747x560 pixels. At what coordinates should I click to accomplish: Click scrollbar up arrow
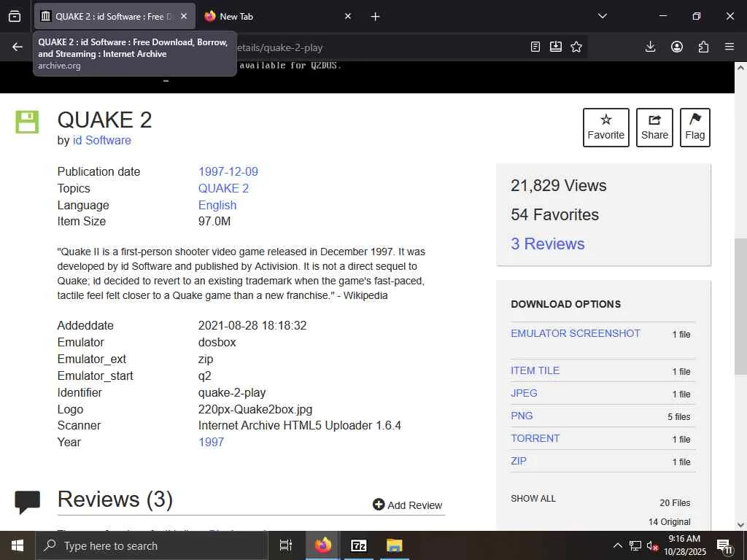(741, 68)
